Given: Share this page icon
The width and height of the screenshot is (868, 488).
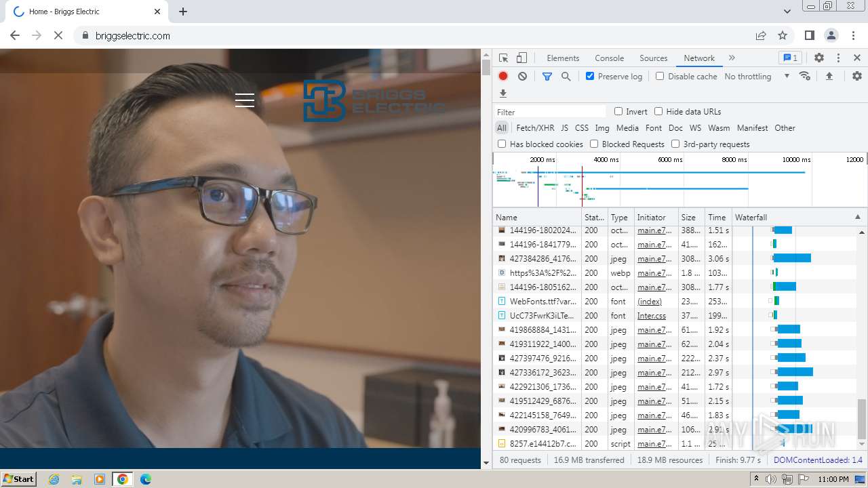Looking at the screenshot, I should (x=761, y=35).
